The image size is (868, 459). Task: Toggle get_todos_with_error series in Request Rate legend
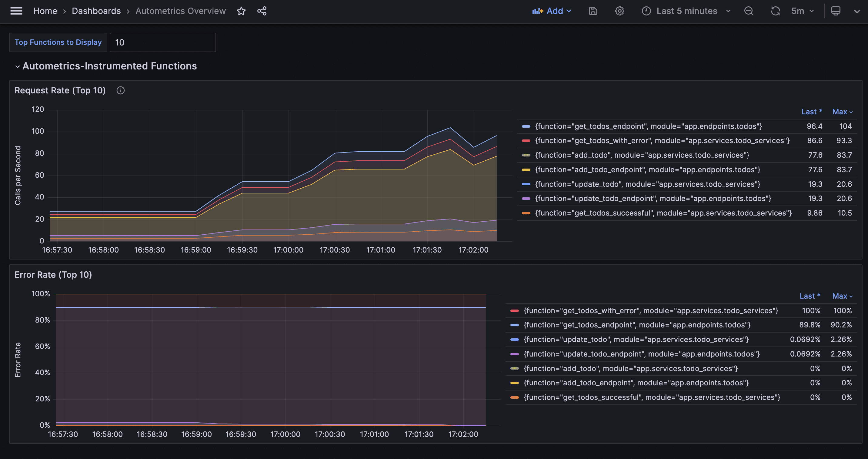click(x=663, y=141)
